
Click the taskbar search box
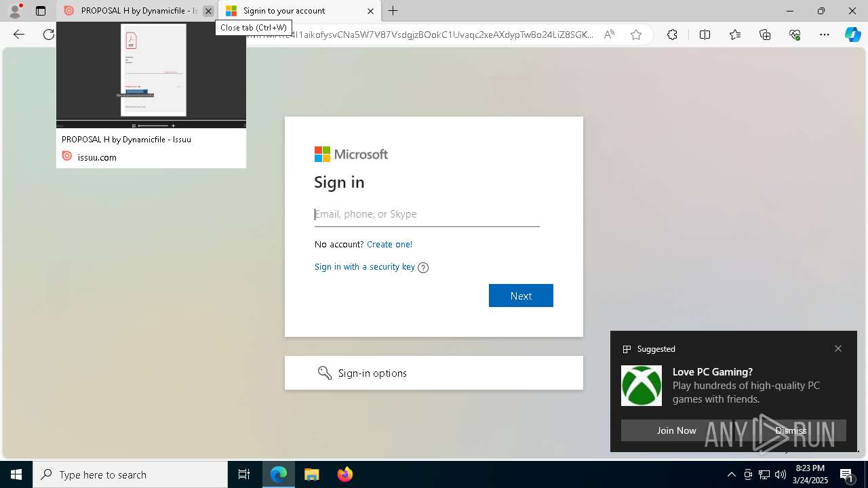[x=130, y=474]
